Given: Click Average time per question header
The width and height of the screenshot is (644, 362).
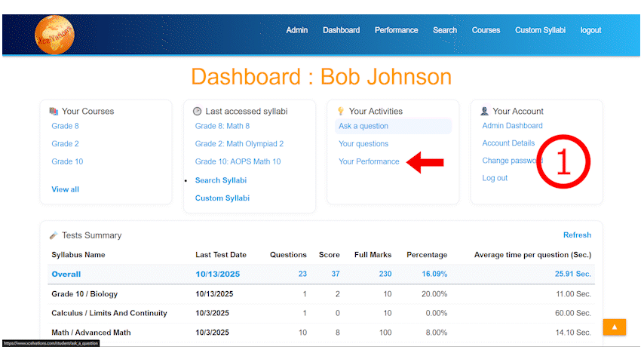Looking at the screenshot, I should pyautogui.click(x=532, y=255).
